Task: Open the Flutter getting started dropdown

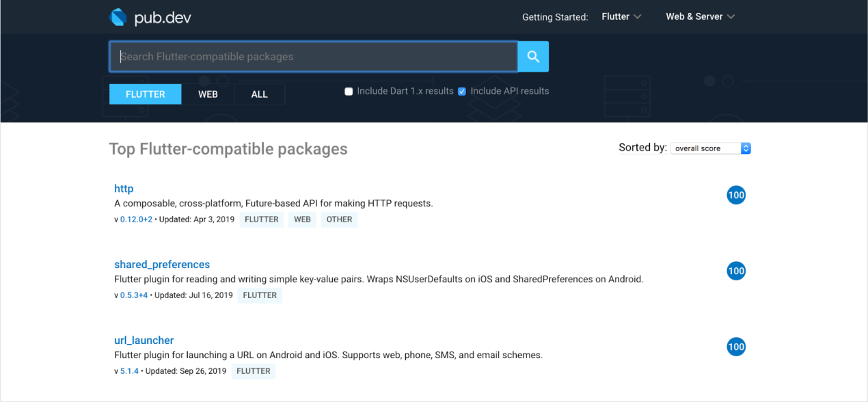Action: (621, 17)
